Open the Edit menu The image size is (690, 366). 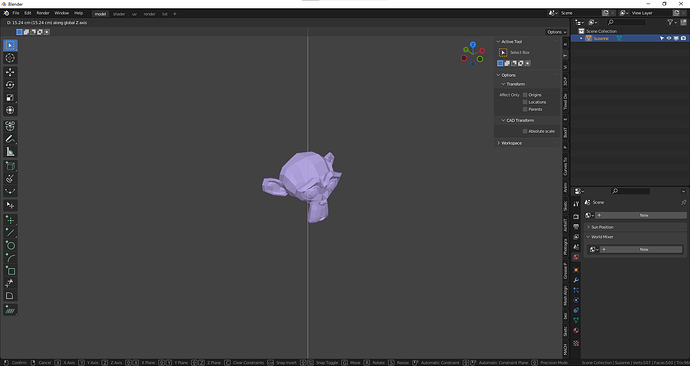tap(28, 13)
